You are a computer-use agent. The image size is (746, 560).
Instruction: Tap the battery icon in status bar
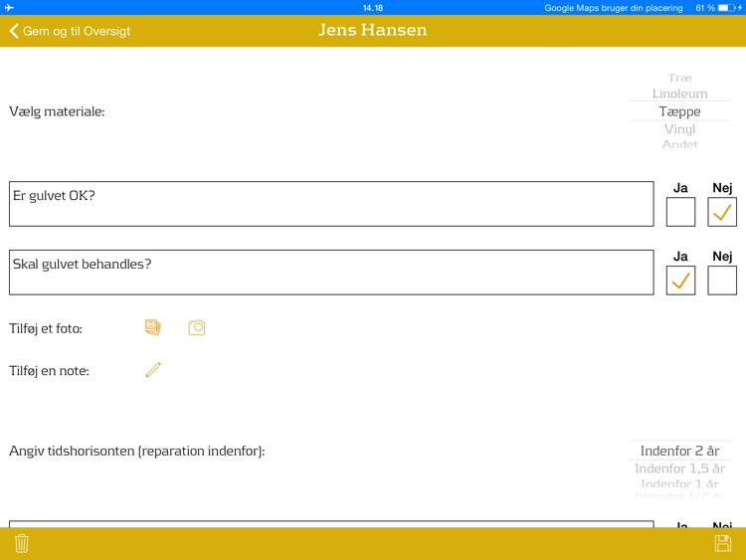tap(727, 8)
